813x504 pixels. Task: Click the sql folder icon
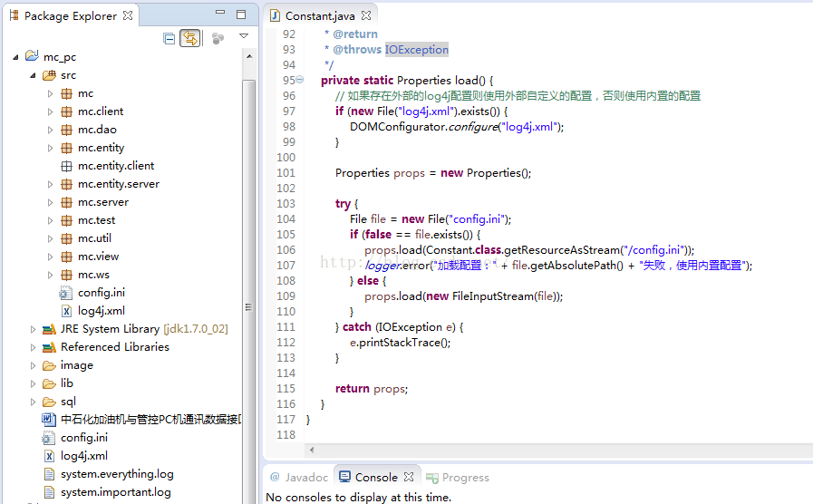coord(49,402)
